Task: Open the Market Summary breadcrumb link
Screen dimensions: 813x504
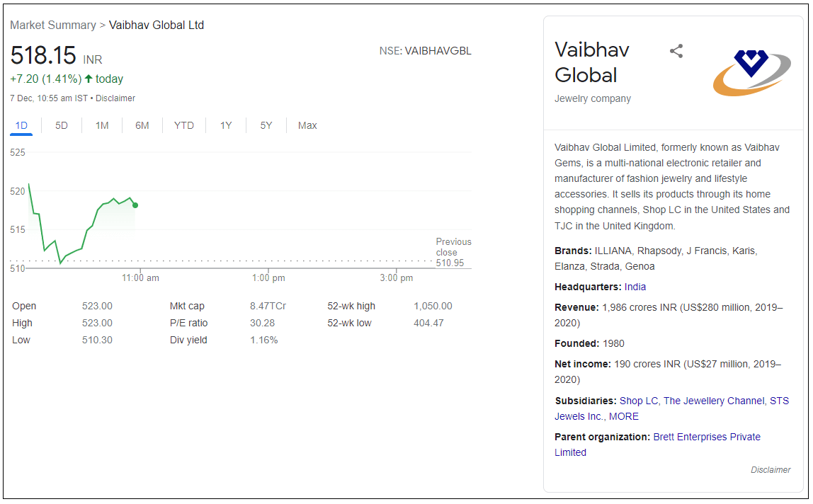Action: (53, 25)
